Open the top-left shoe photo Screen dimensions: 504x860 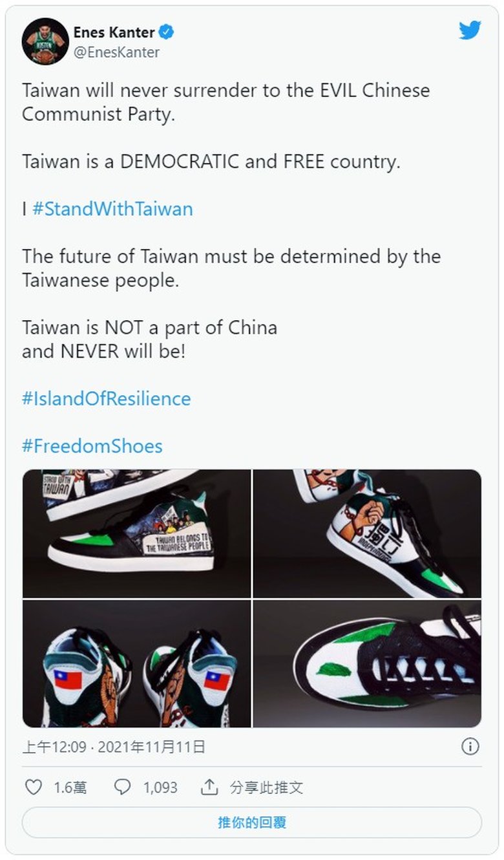136,533
